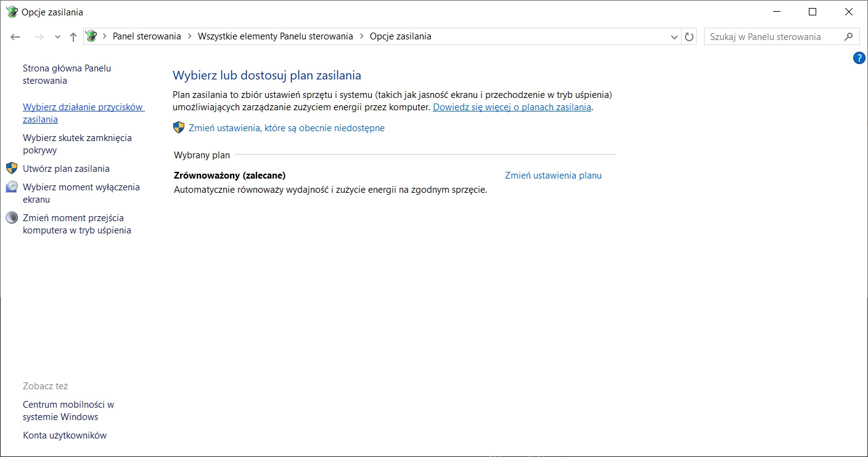868x457 pixels.
Task: Go to Panel sterowania breadcrumb
Action: (x=147, y=36)
